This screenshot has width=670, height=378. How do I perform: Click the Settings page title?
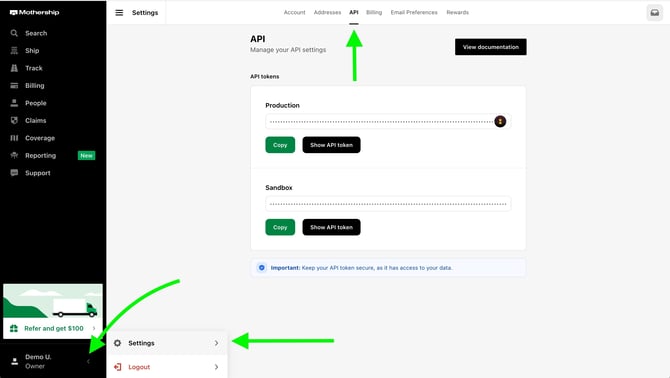click(x=145, y=13)
